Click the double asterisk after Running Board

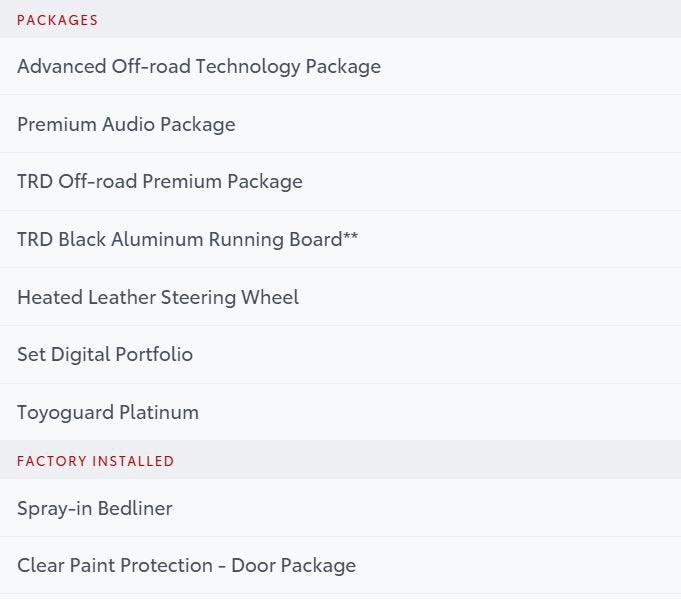pyautogui.click(x=350, y=238)
